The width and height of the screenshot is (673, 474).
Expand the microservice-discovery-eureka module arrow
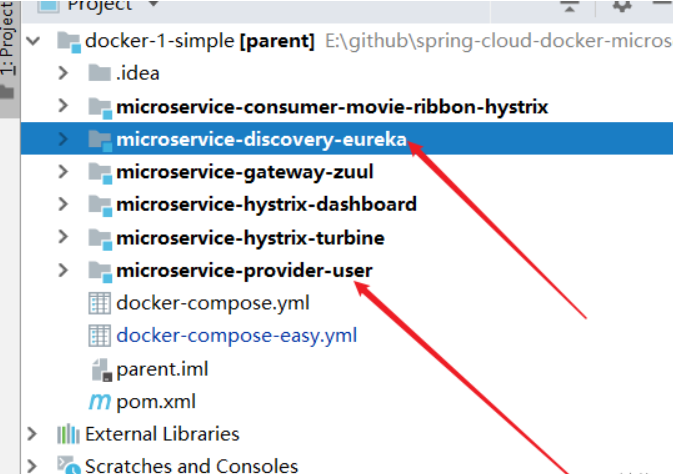pyautogui.click(x=63, y=138)
